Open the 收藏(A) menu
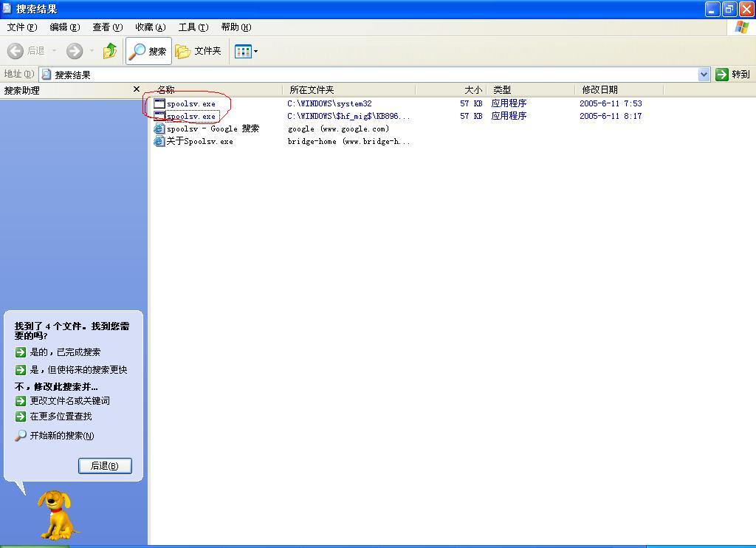Screen dimensions: 756x548 tap(151, 27)
